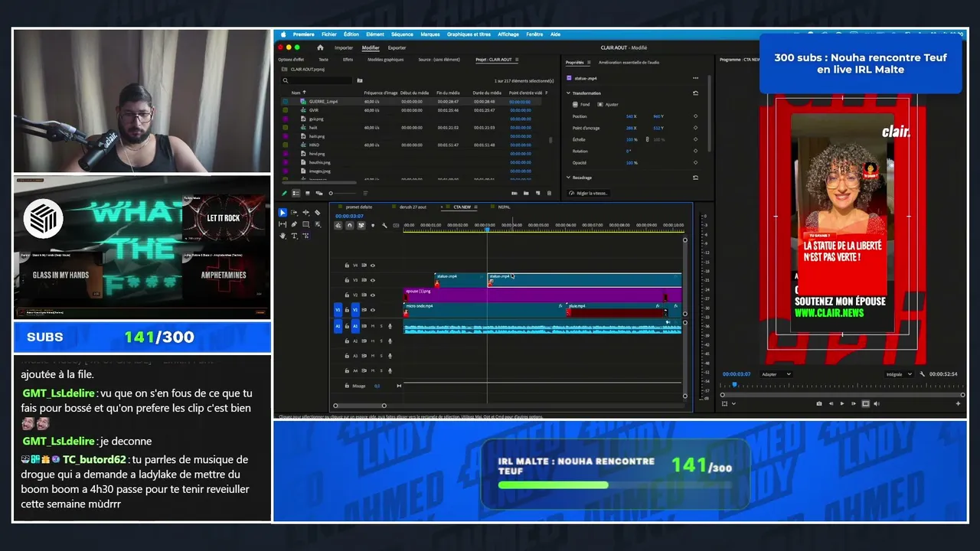Viewport: 980px width, 551px height.
Task: Click the Project panel pencil writable icon
Action: click(x=285, y=193)
